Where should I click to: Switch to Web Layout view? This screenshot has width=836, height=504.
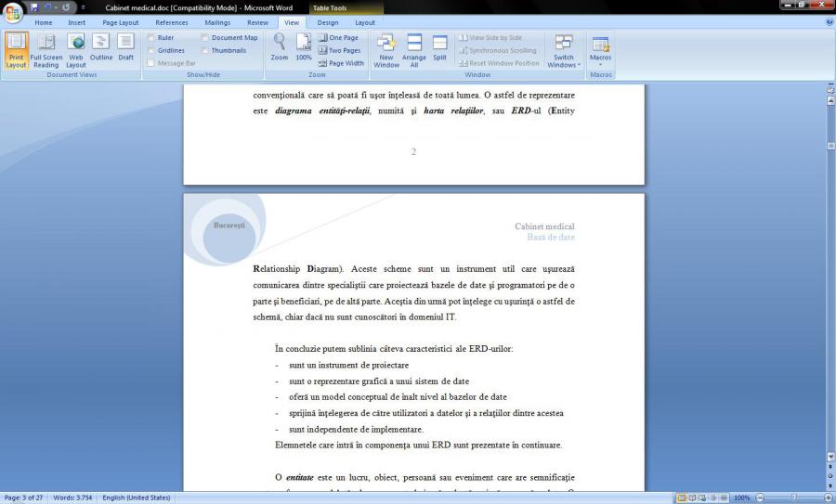coord(75,50)
